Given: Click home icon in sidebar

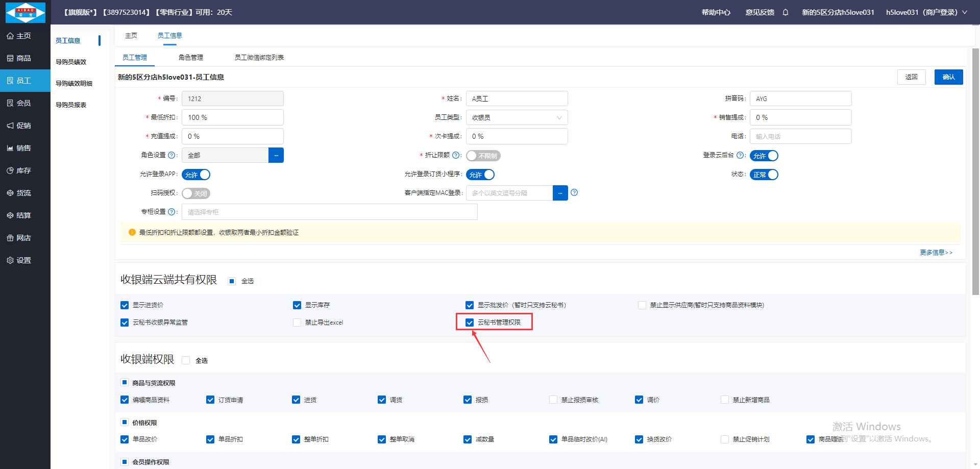Looking at the screenshot, I should pos(10,36).
